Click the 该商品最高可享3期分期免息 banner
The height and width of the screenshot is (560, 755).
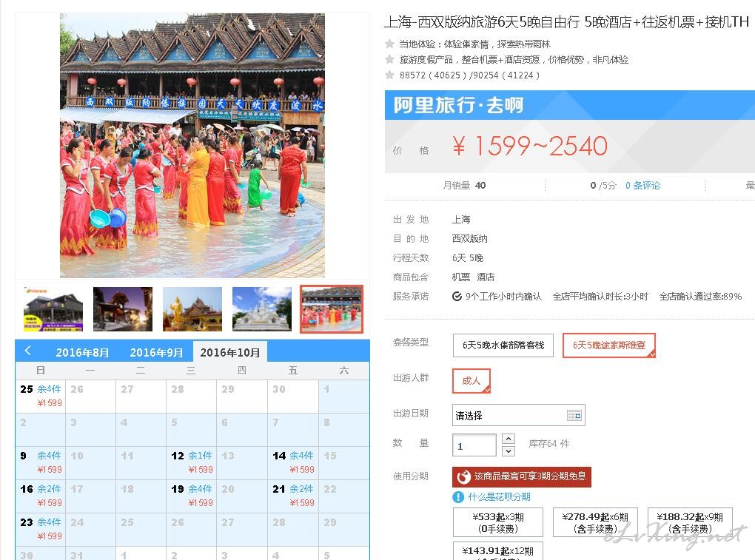[522, 476]
